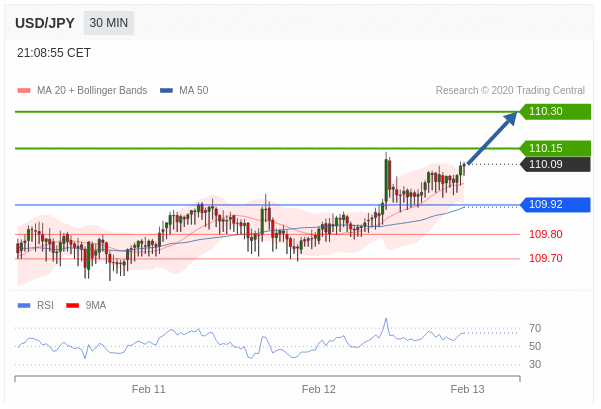601x409 pixels.
Task: Click the RSI 50 axis label
Action: coord(535,347)
